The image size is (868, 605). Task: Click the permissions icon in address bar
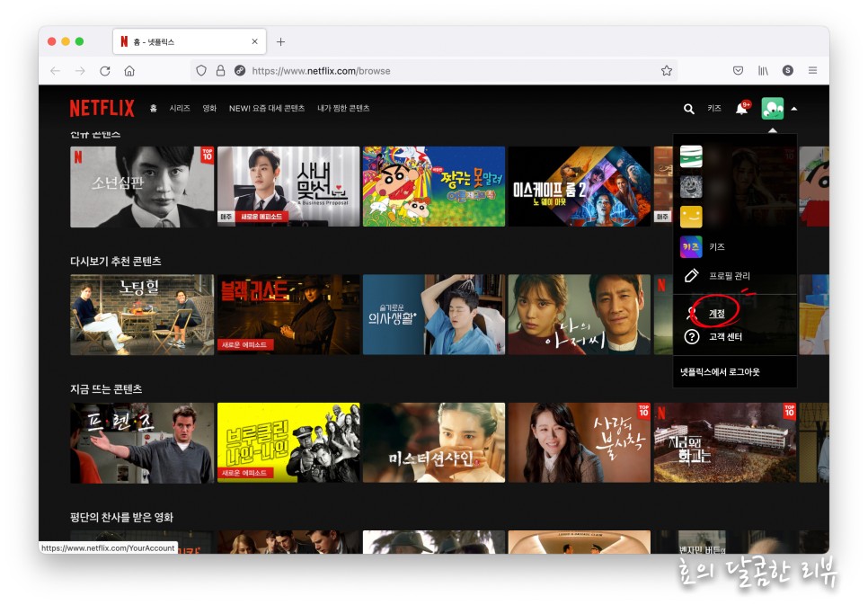(240, 70)
